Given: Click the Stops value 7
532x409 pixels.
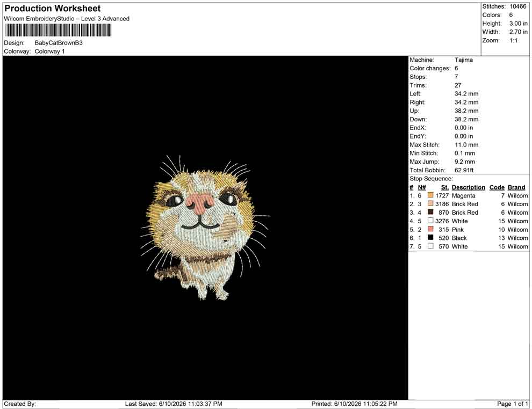Looking at the screenshot, I should click(456, 77).
